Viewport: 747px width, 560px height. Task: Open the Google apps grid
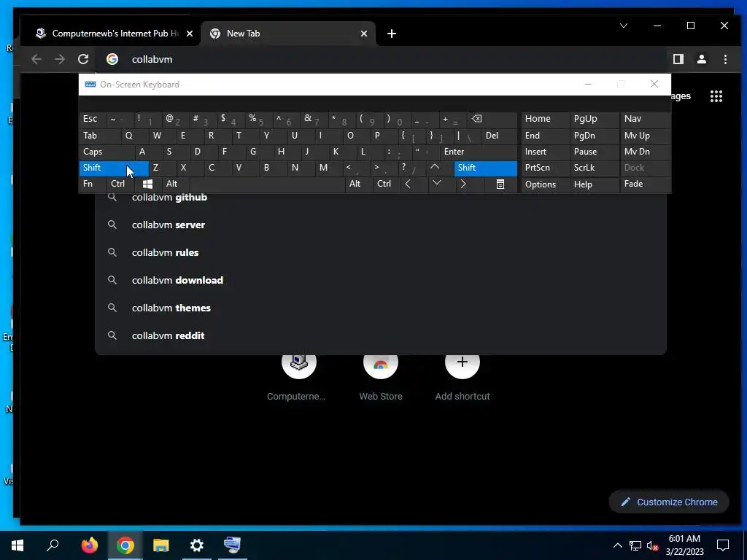point(716,96)
